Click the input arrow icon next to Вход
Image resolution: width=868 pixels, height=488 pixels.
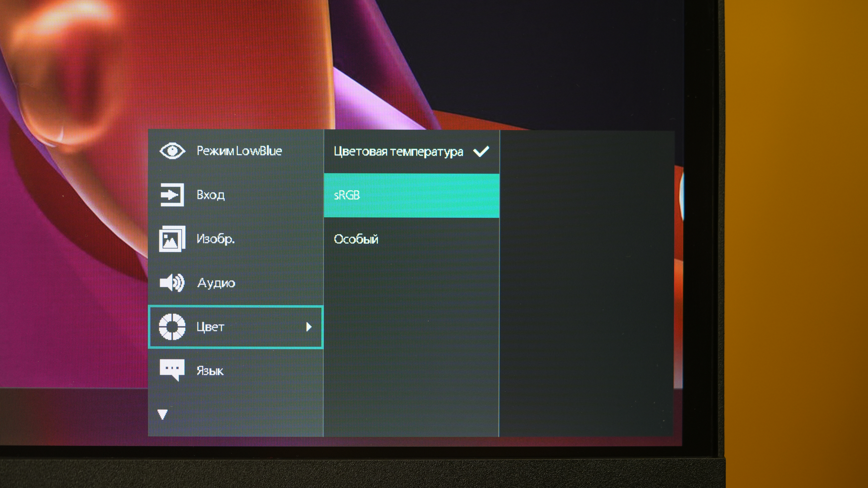[172, 195]
